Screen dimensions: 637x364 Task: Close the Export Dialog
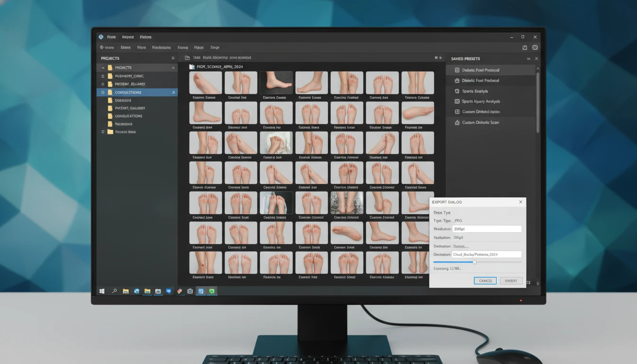click(x=520, y=202)
